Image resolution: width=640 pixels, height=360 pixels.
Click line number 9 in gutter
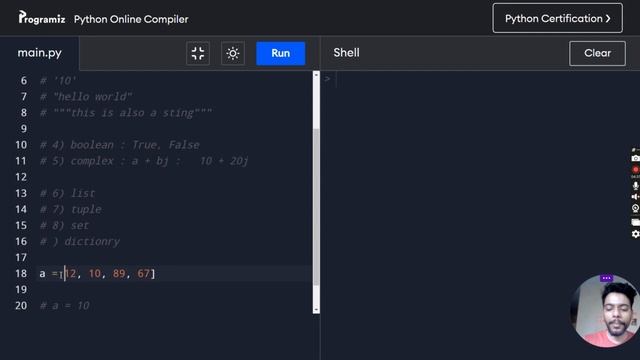pos(24,129)
